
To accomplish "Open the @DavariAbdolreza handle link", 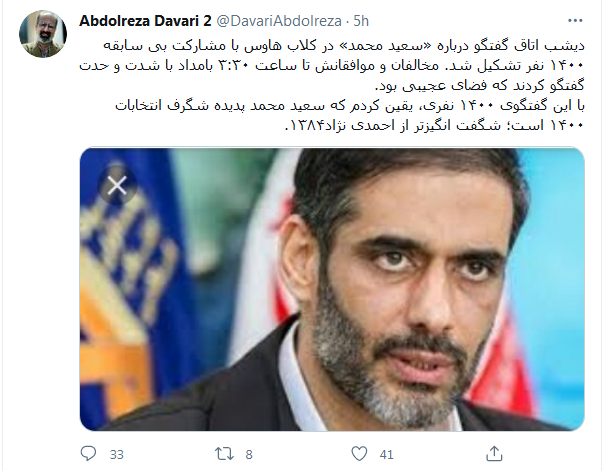I will coord(279,21).
